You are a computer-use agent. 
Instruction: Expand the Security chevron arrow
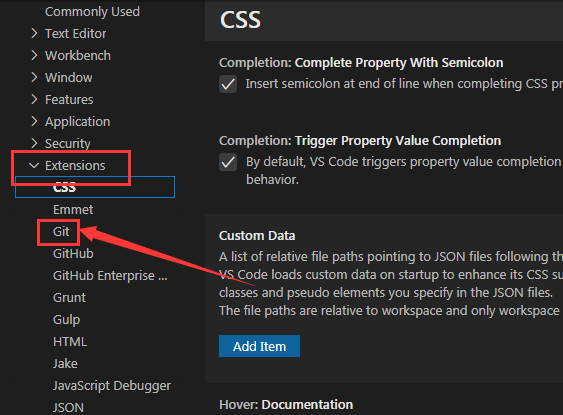[34, 143]
